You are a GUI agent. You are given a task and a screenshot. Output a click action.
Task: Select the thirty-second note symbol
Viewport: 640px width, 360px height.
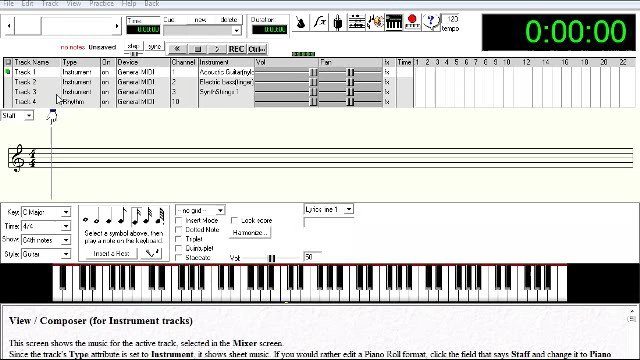[148, 216]
